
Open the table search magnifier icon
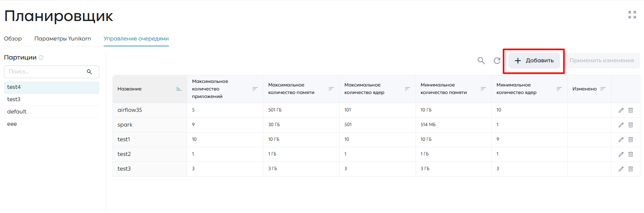click(x=481, y=61)
